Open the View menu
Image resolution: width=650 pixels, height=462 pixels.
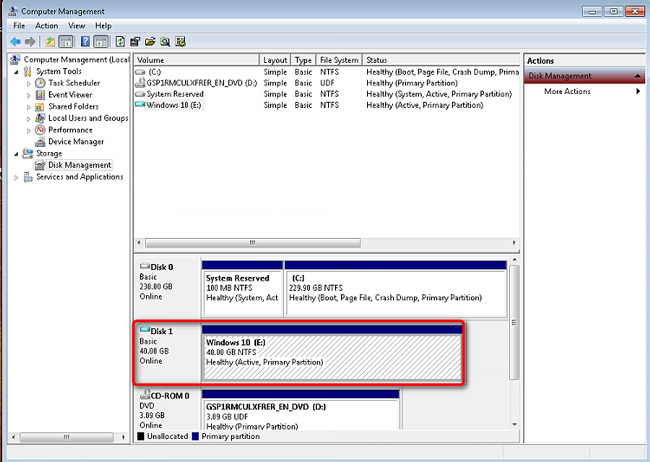[77, 26]
